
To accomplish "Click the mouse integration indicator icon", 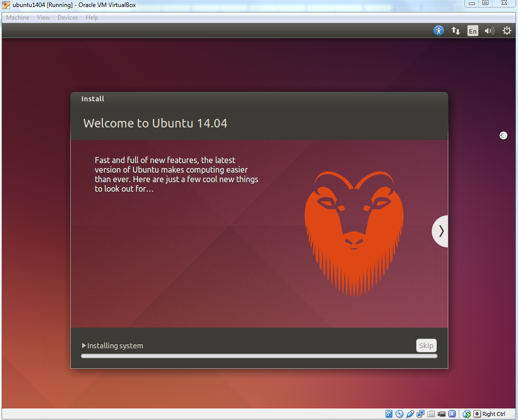I will 466,413.
